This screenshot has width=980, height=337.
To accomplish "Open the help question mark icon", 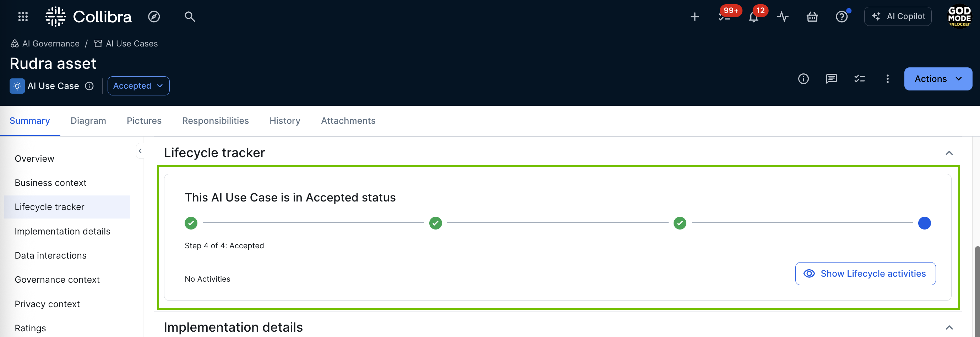I will [841, 17].
